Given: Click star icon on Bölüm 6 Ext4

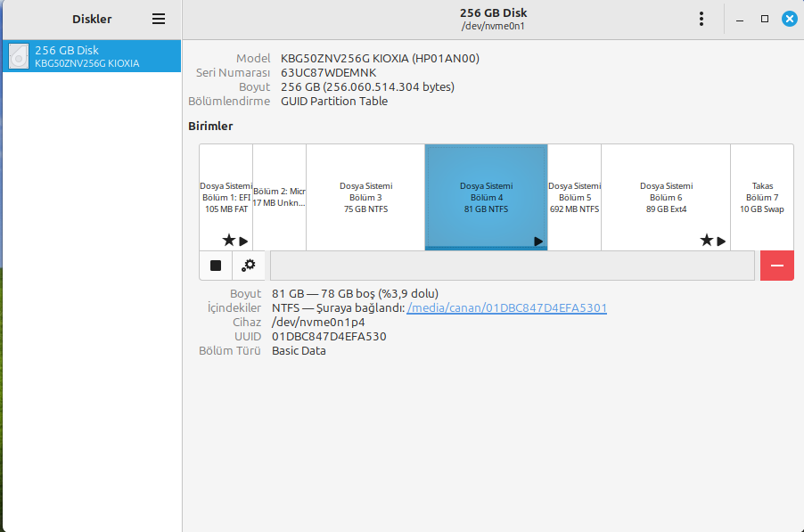Looking at the screenshot, I should point(707,240).
